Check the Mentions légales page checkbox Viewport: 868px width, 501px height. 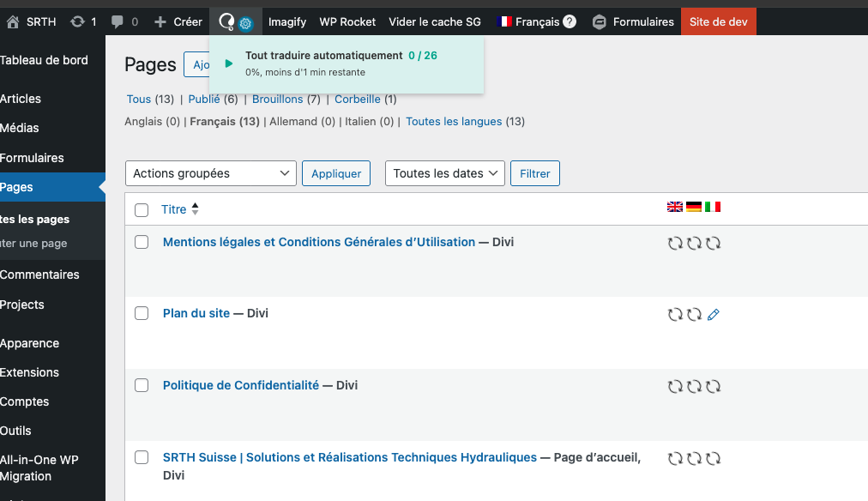[x=142, y=242]
